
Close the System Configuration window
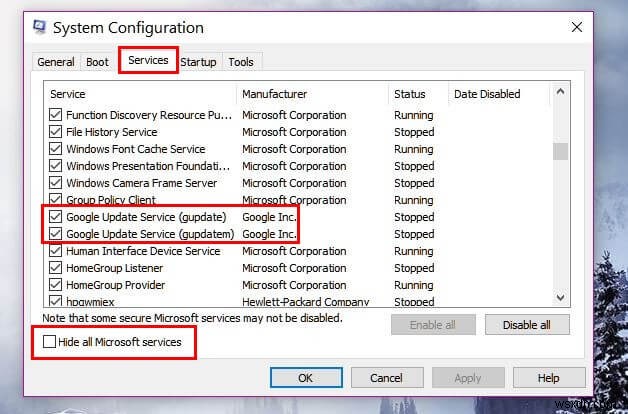click(x=577, y=27)
